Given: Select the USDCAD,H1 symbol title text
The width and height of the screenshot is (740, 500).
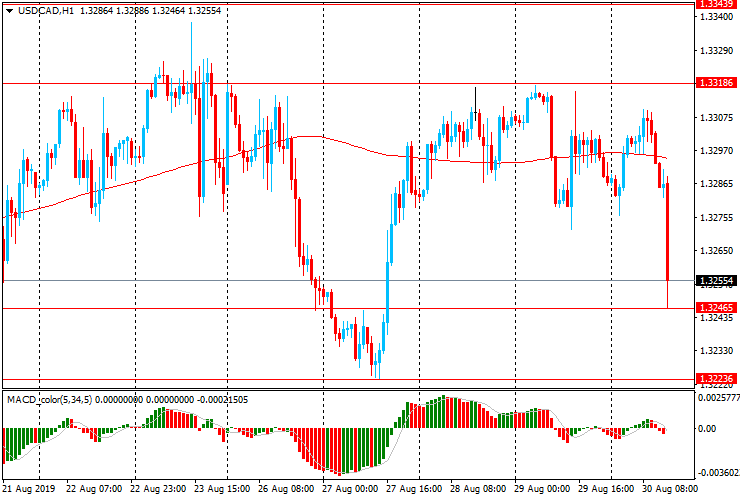Looking at the screenshot, I should (x=46, y=10).
